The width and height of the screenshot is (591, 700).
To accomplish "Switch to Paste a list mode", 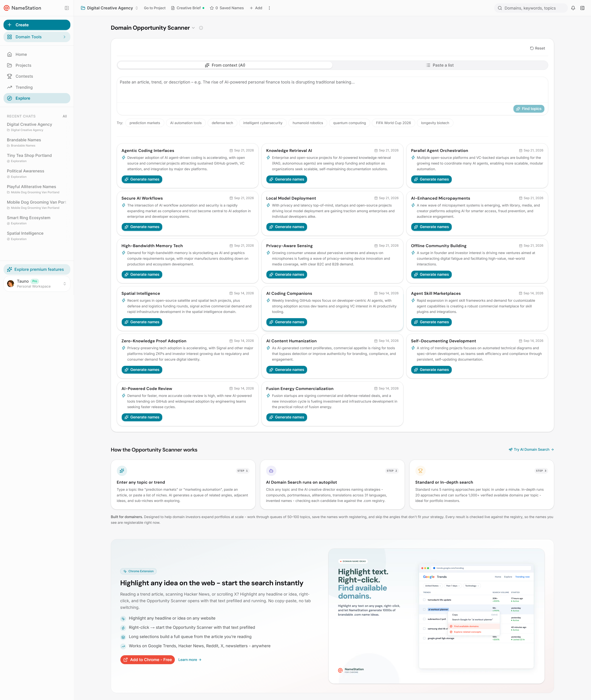I will pos(440,65).
